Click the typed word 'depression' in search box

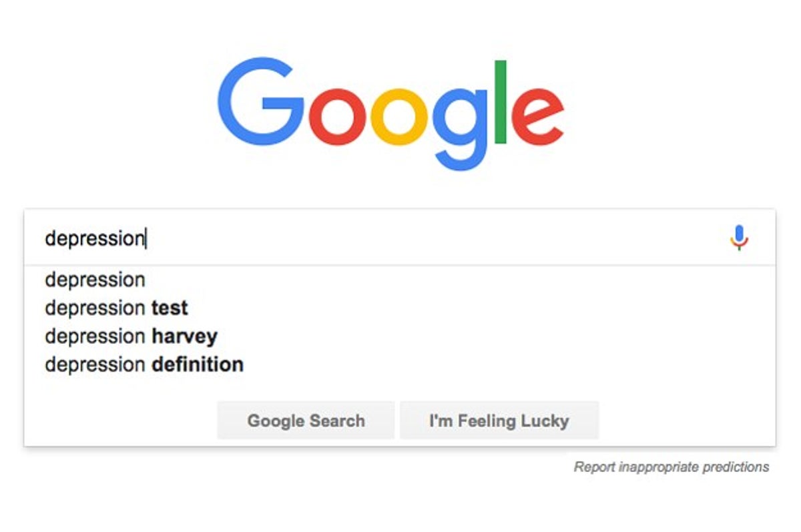click(x=94, y=238)
